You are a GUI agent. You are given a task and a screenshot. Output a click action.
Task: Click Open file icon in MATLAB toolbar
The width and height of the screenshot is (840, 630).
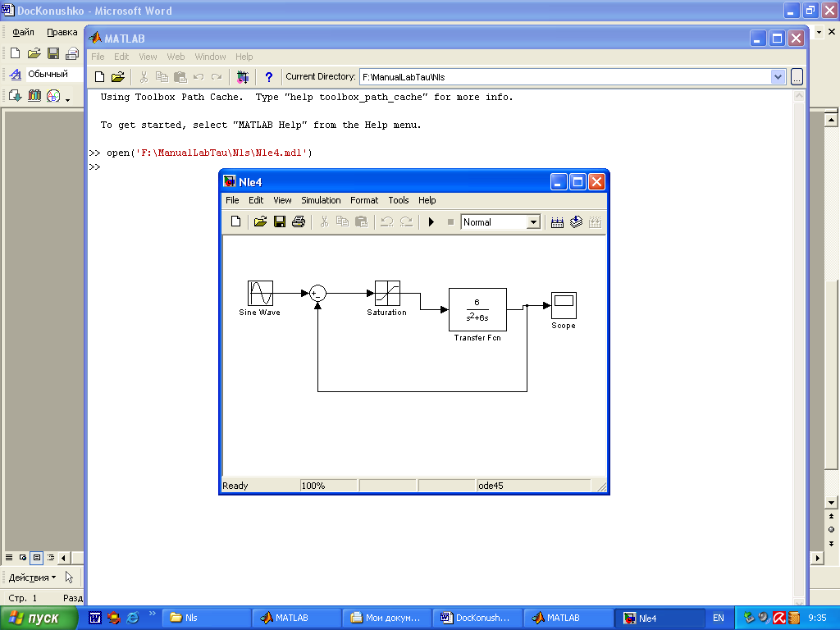(118, 76)
